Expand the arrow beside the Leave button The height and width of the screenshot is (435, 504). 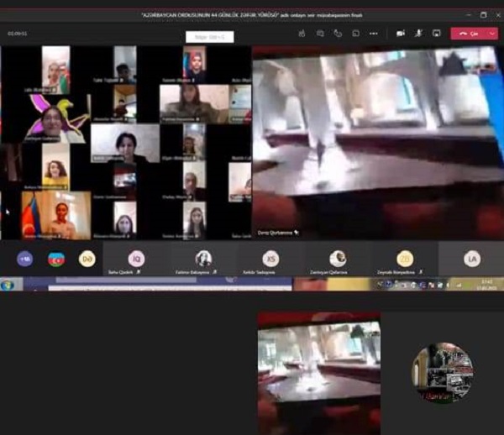click(493, 34)
